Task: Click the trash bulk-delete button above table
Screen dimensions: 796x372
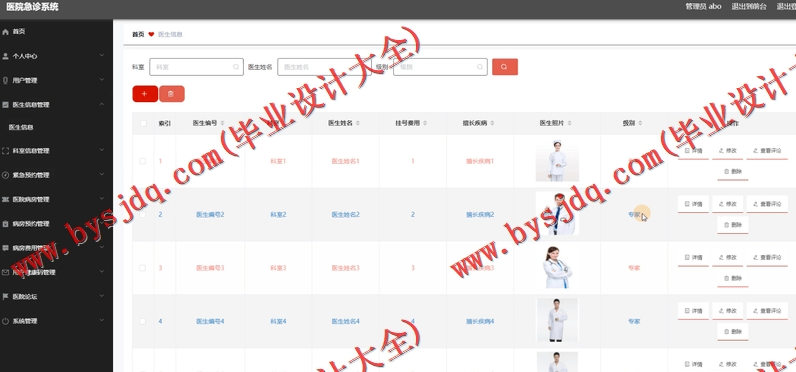Action: (x=172, y=94)
